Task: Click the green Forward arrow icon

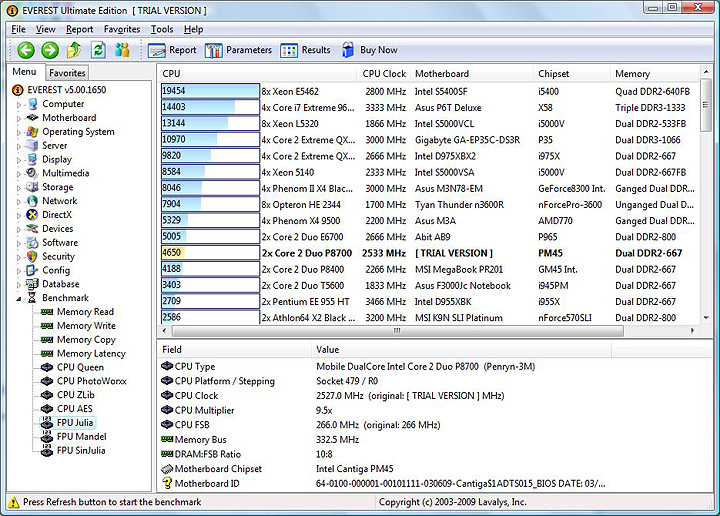Action: pos(50,50)
